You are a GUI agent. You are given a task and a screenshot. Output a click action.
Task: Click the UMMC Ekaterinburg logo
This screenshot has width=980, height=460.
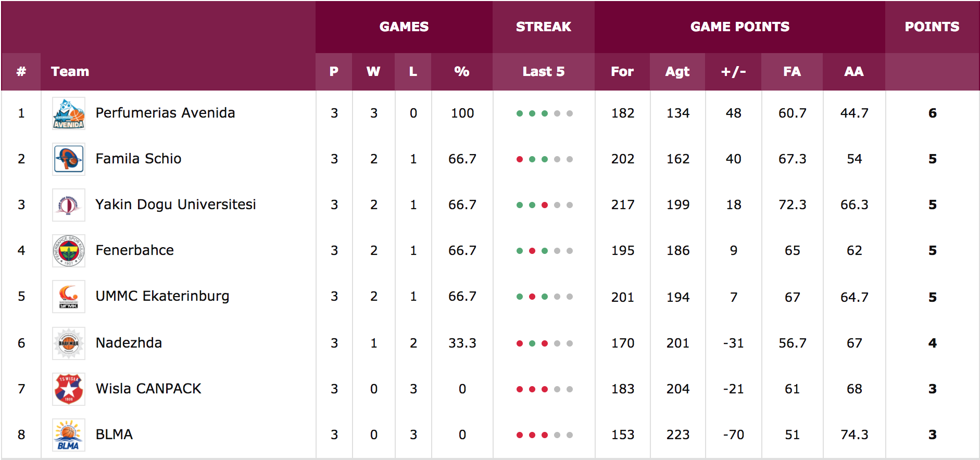[x=69, y=297]
